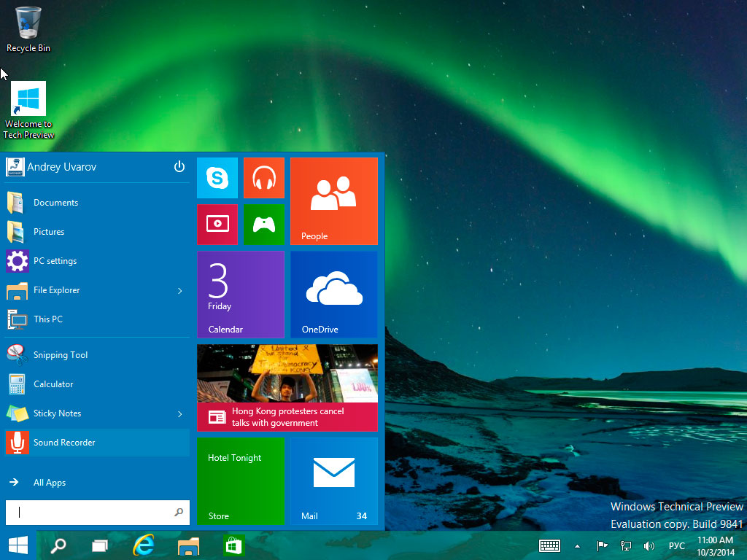Open the Mail tile
The image size is (747, 560).
333,481
